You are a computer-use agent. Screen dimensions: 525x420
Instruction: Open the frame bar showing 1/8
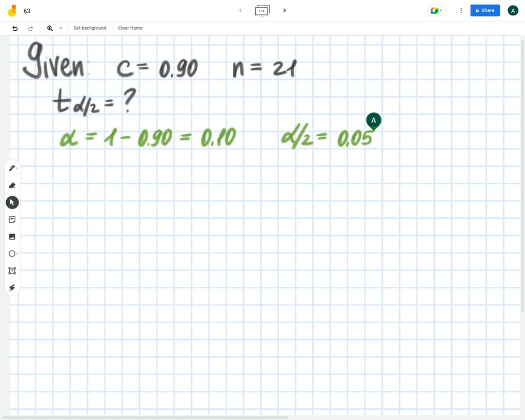[262, 10]
